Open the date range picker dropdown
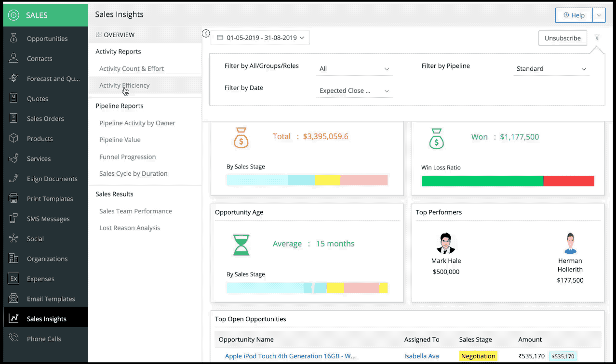Image resolution: width=616 pixels, height=364 pixels. (x=260, y=38)
